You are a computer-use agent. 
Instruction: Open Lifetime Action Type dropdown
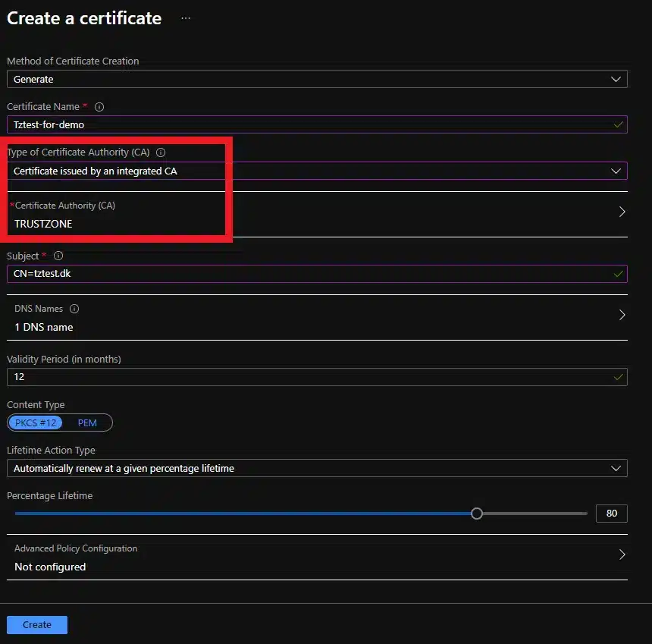point(317,468)
